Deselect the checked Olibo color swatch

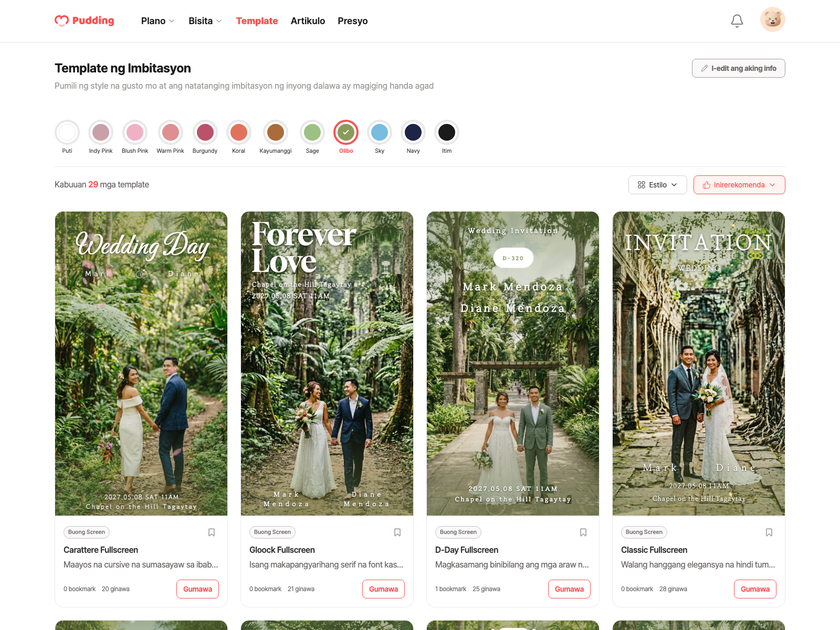tap(346, 132)
